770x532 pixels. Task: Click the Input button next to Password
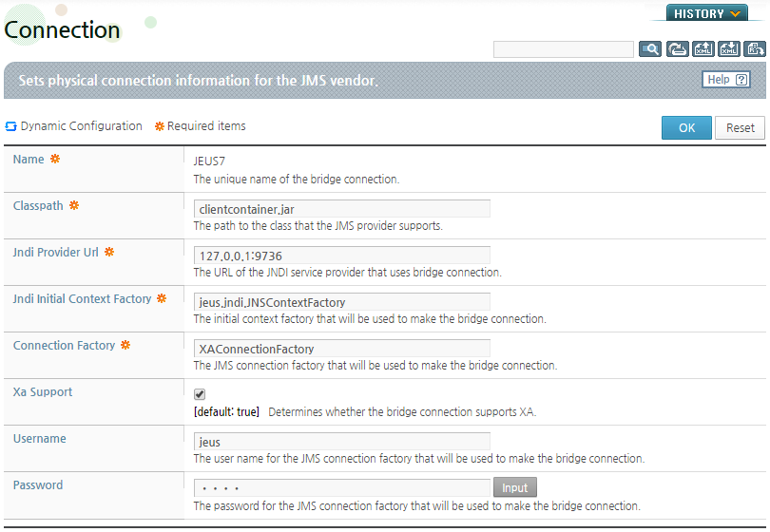[x=514, y=487]
